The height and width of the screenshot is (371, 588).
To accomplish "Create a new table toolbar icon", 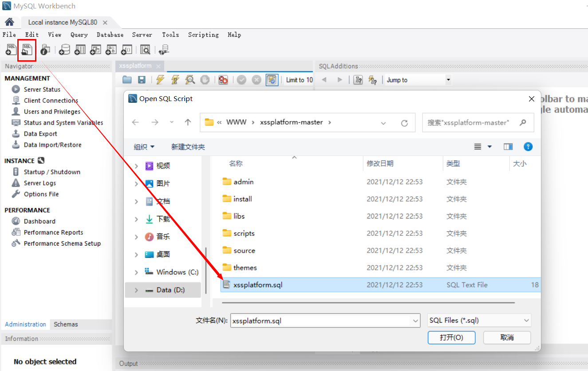I will [80, 50].
